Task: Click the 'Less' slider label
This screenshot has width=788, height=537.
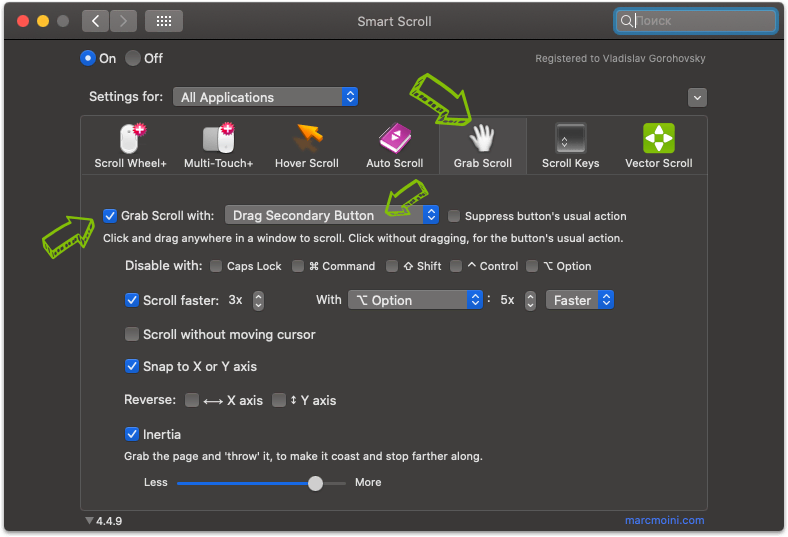Action: 156,482
